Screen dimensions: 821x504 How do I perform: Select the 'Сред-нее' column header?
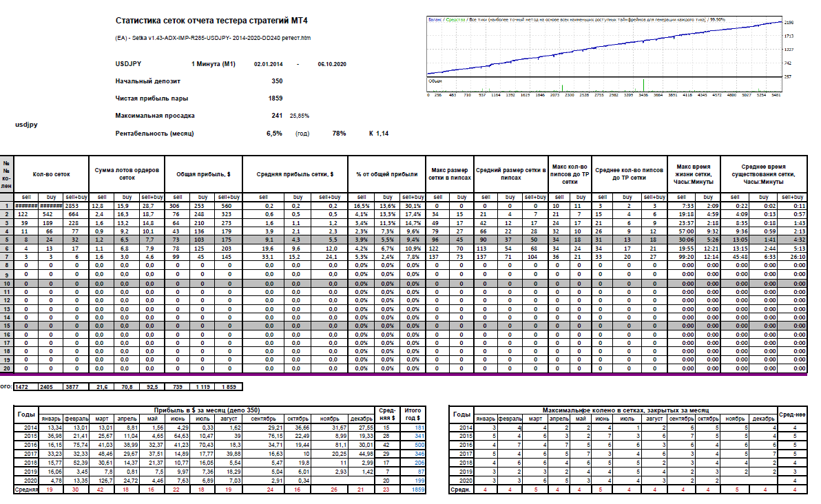(792, 414)
